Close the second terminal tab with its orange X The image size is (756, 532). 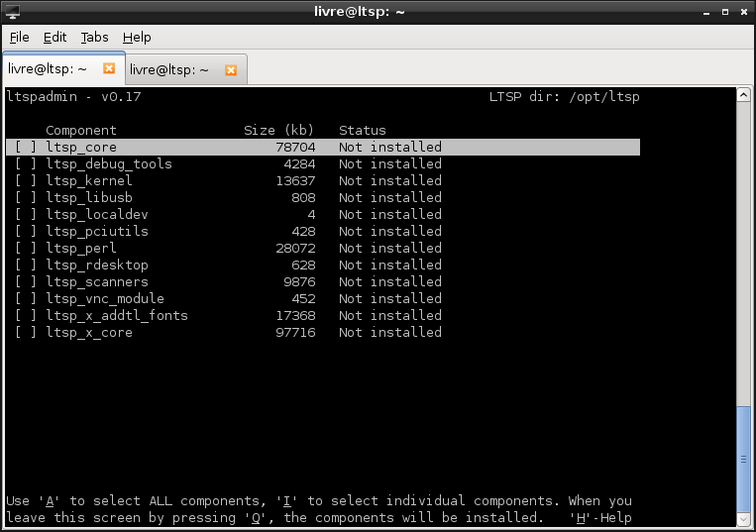point(231,70)
